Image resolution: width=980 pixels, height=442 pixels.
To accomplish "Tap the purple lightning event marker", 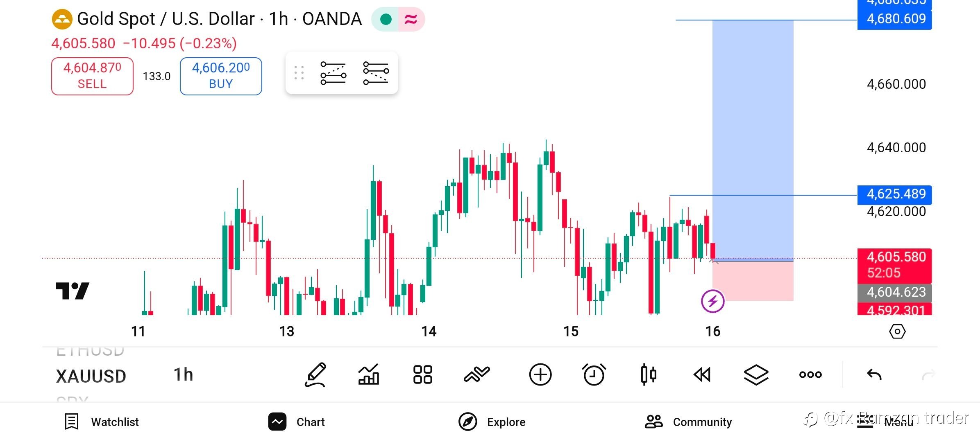I will [713, 301].
